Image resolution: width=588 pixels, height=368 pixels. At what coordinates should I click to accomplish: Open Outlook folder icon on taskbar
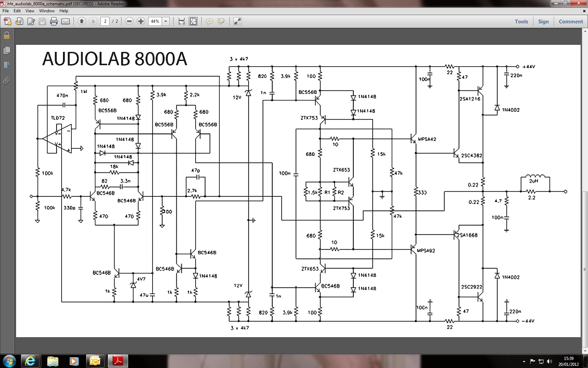click(x=95, y=361)
